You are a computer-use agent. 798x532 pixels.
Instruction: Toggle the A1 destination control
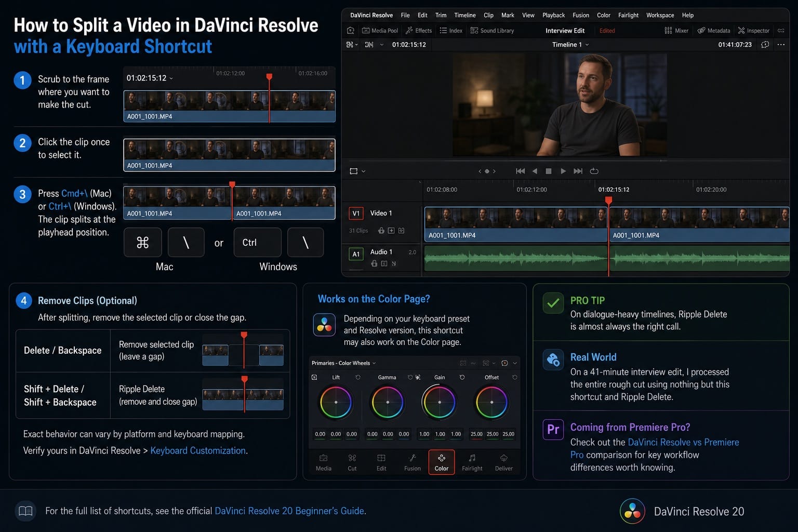[356, 254]
